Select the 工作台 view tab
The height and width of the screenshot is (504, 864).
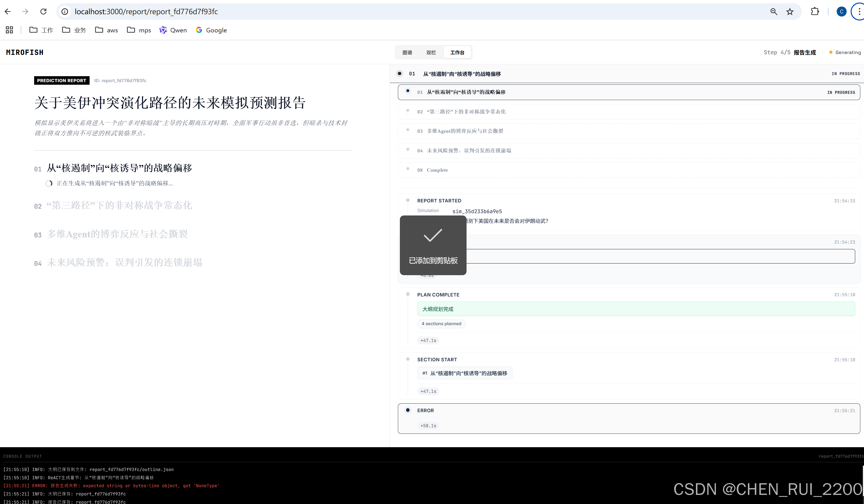pos(457,52)
